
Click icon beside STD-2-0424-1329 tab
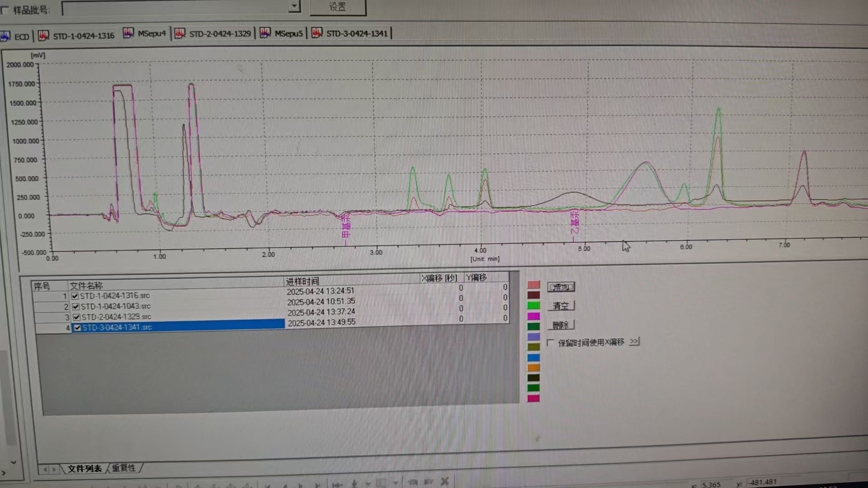pyautogui.click(x=180, y=33)
